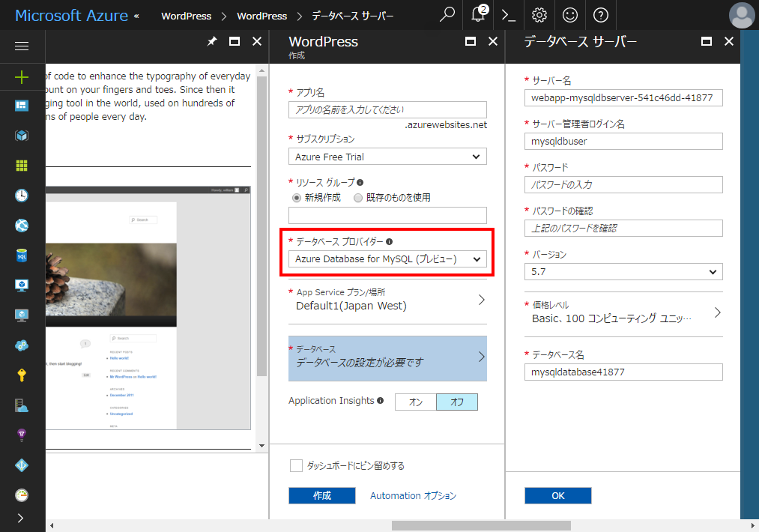Open the サブスクリプション dropdown

pyautogui.click(x=387, y=157)
